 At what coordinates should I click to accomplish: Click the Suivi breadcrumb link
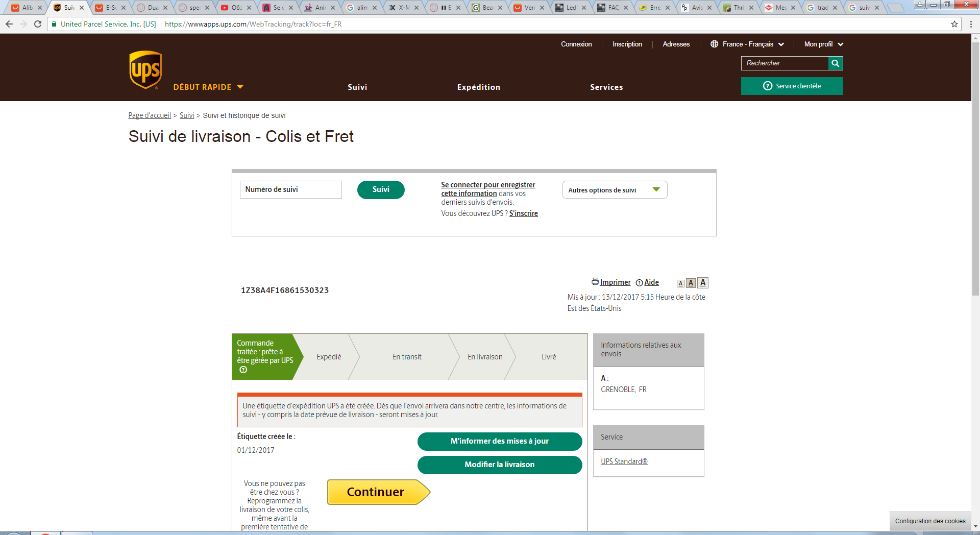click(187, 115)
